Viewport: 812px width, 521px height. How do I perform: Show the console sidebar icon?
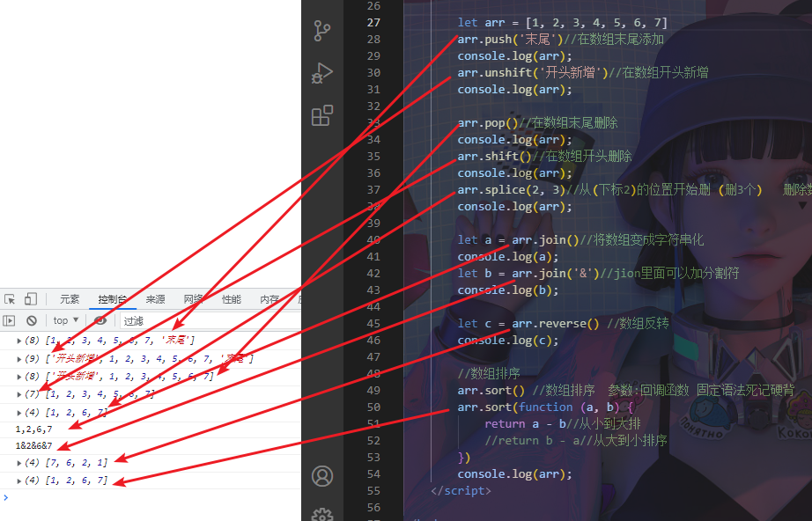[x=9, y=320]
